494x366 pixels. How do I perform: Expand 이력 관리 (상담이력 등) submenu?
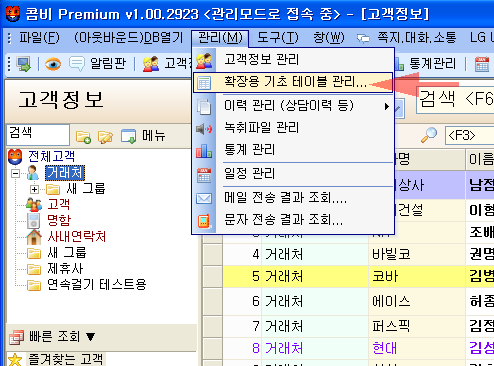[386, 107]
